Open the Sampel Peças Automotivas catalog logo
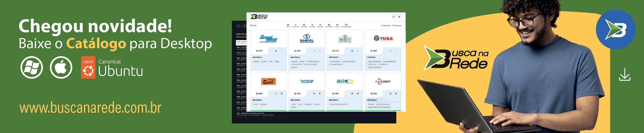This screenshot has height=133, width=644. pos(306,39)
